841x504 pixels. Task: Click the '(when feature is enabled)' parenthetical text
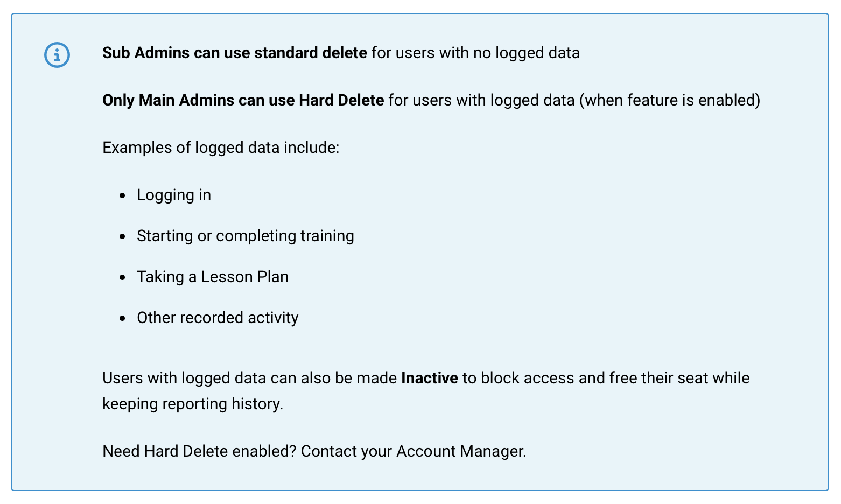(670, 100)
